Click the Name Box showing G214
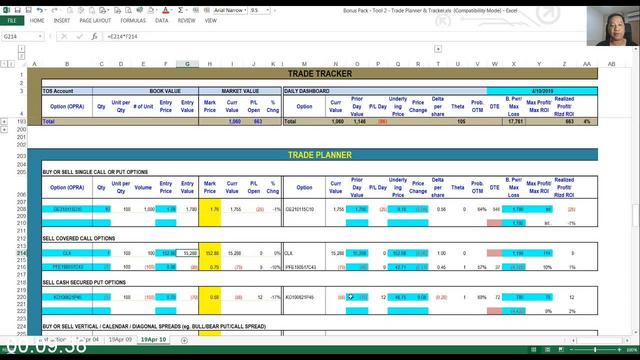The height and width of the screenshot is (360, 640). tap(20, 36)
